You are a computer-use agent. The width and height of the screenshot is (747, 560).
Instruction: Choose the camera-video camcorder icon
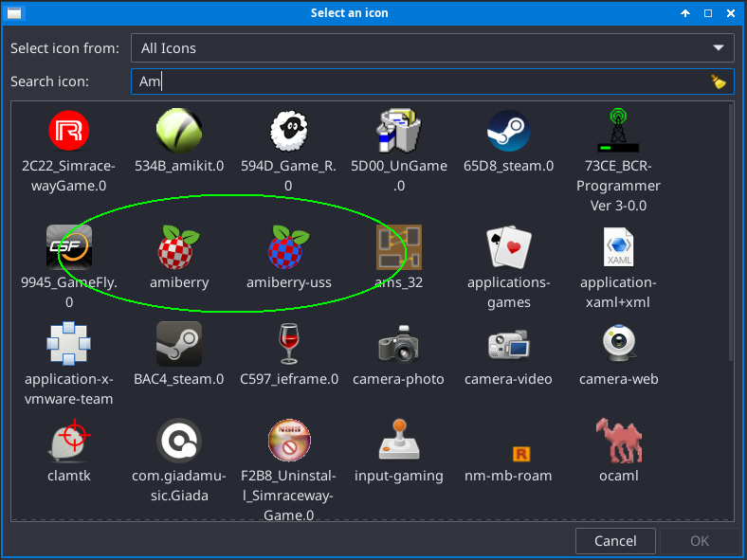point(508,344)
